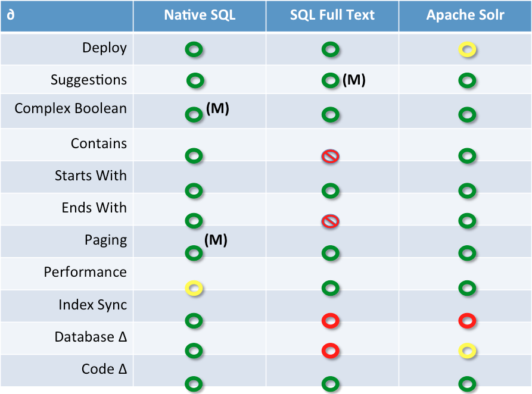This screenshot has height=394, width=532.
Task: Click green circle for SQL Full Text Suggestions
Action: point(331,81)
